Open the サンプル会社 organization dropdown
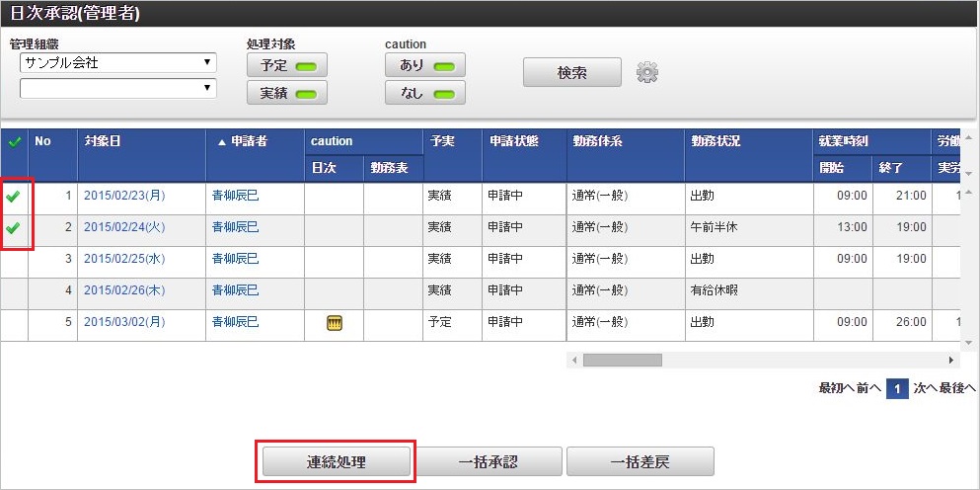The height and width of the screenshot is (490, 980). coord(118,62)
